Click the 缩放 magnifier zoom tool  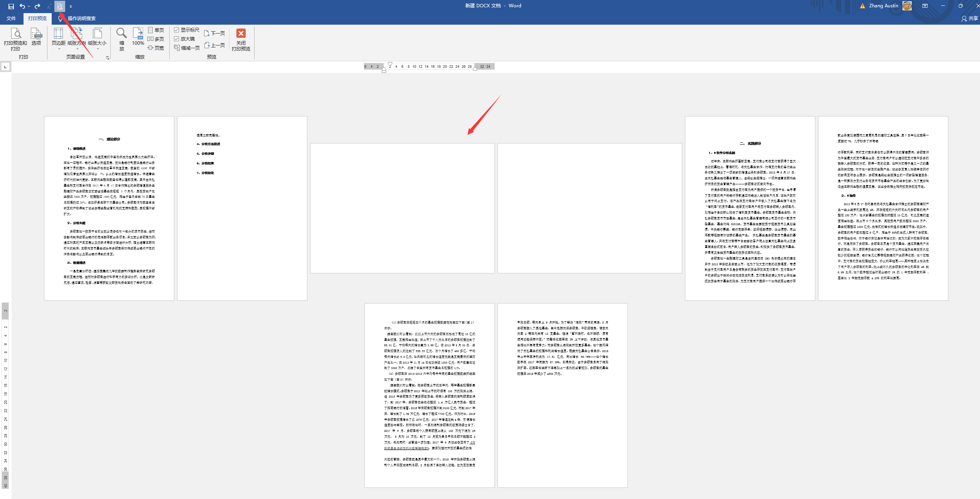pos(121,39)
